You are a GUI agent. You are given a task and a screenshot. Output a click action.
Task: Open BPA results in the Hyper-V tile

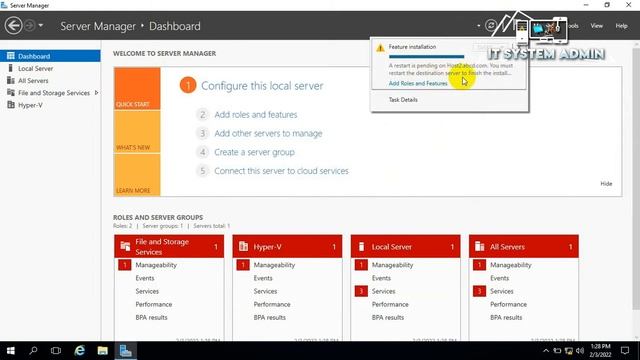(x=269, y=317)
